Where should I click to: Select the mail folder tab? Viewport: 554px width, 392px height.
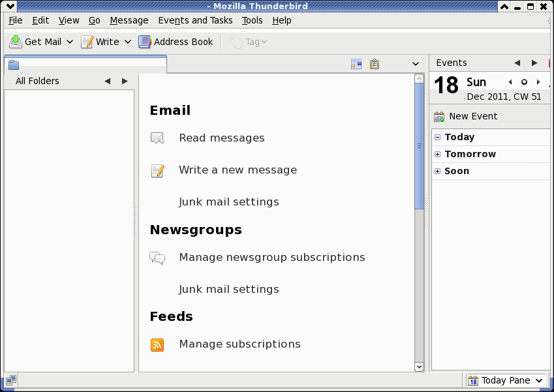pos(85,65)
